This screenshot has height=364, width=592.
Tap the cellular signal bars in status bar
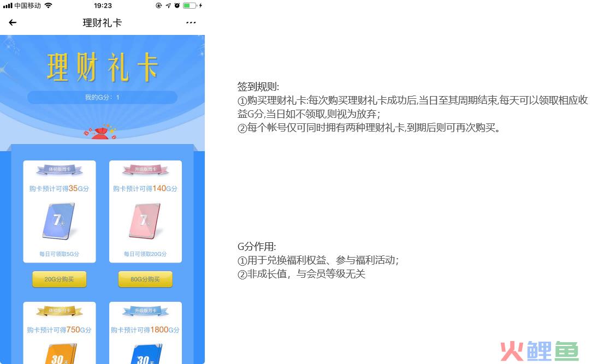point(8,5)
